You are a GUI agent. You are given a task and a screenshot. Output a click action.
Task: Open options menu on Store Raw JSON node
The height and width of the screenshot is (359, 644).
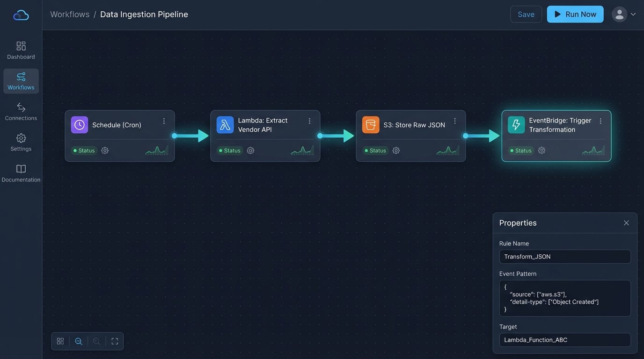(x=454, y=121)
